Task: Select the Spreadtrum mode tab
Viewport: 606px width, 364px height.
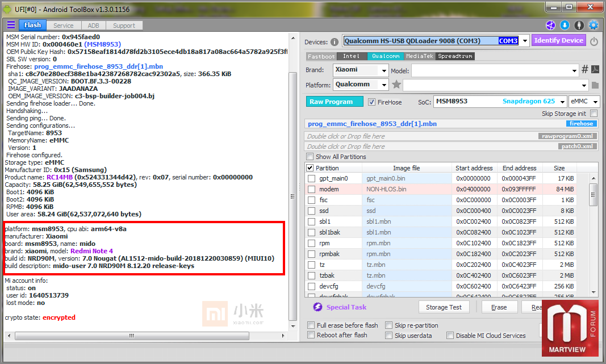Action: (x=455, y=56)
